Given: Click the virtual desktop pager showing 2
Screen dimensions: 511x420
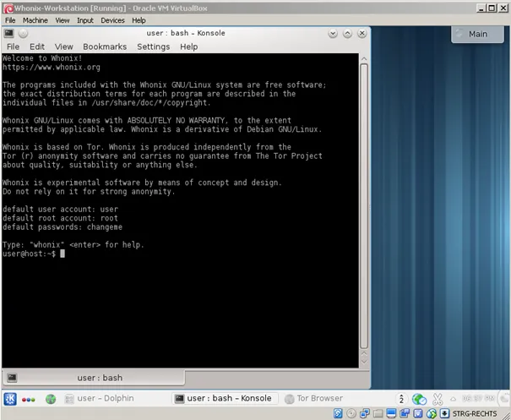Looking at the screenshot, I should point(401,399).
